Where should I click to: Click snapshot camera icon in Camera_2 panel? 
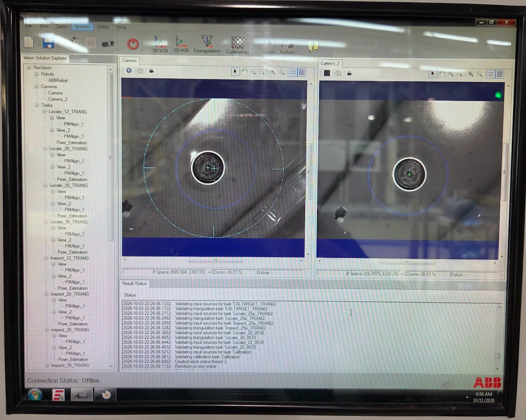(x=338, y=74)
